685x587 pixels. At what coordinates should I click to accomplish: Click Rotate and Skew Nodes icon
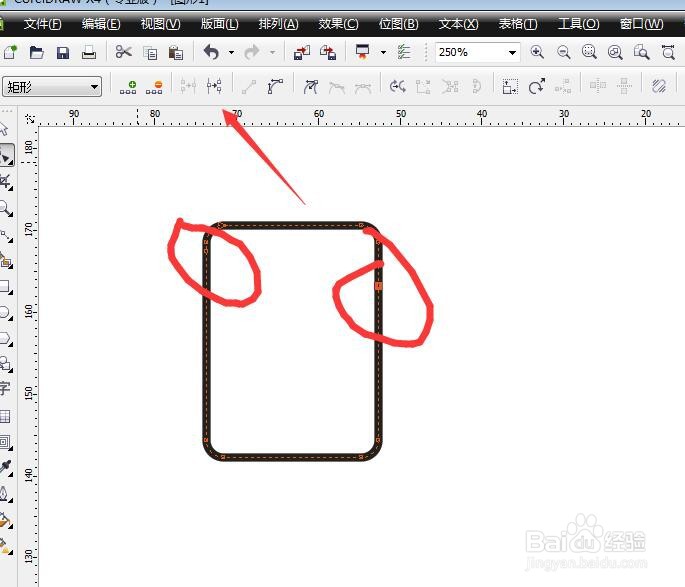point(536,86)
